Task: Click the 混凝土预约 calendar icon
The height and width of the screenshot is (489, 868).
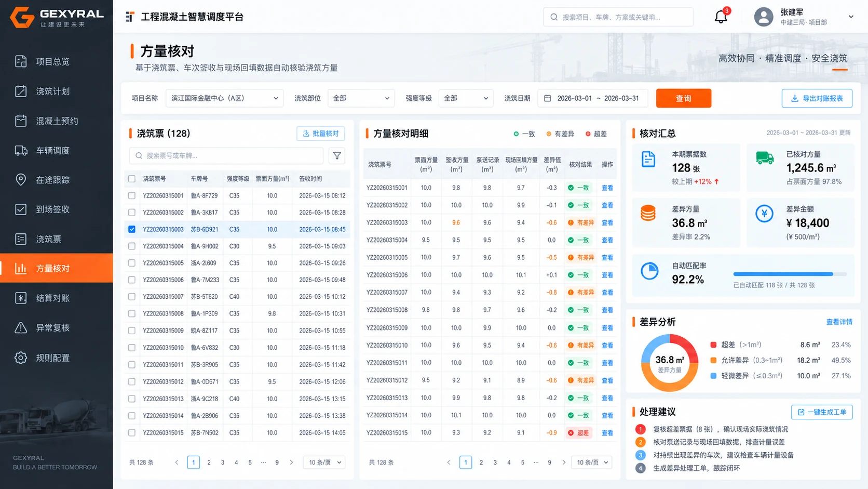Action: [21, 121]
